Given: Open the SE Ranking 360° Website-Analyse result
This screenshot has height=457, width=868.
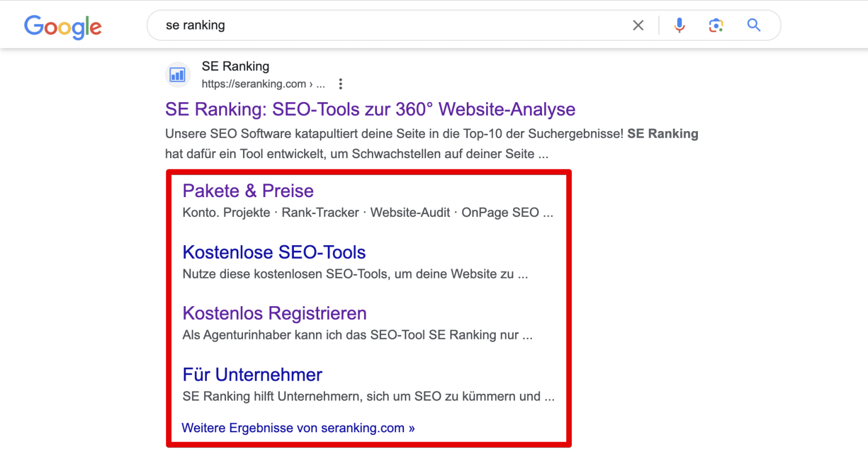Looking at the screenshot, I should (370, 109).
